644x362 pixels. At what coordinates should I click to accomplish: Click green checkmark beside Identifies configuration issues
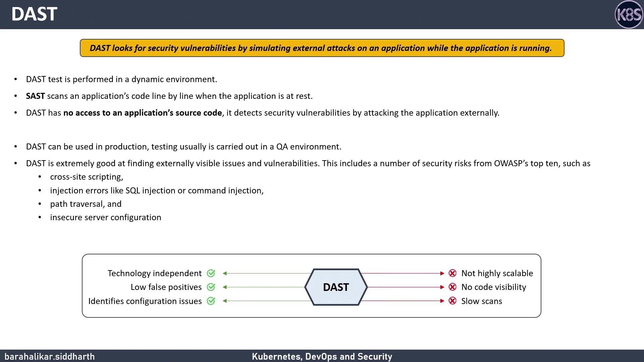pos(211,301)
